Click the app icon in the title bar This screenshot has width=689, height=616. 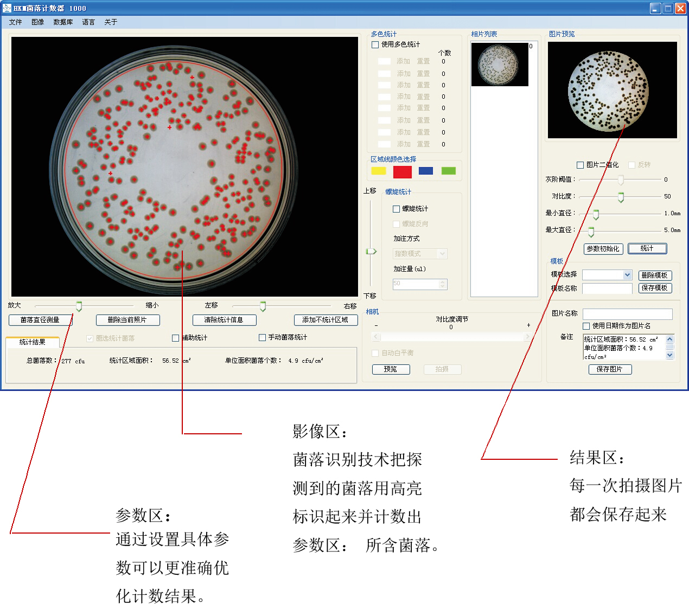click(x=7, y=8)
